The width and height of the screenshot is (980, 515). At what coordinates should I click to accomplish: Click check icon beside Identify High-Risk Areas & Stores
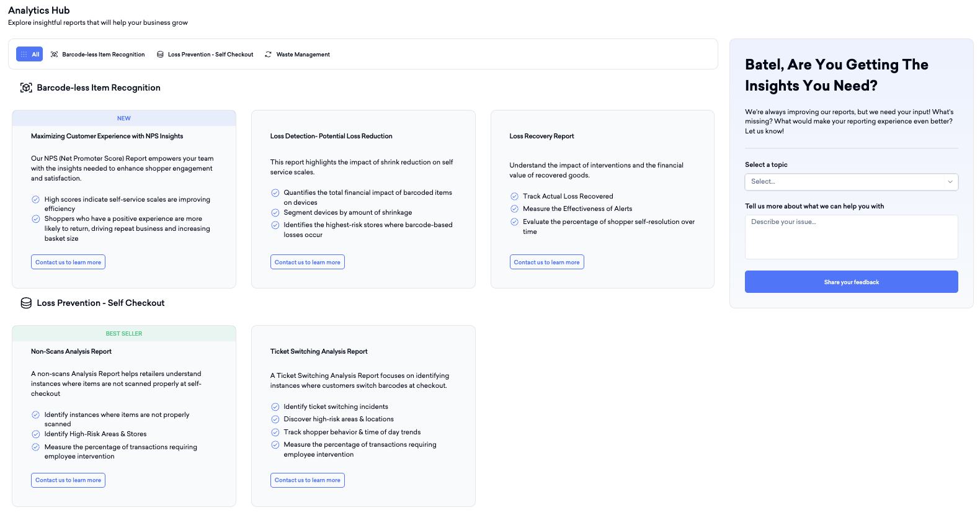36,434
